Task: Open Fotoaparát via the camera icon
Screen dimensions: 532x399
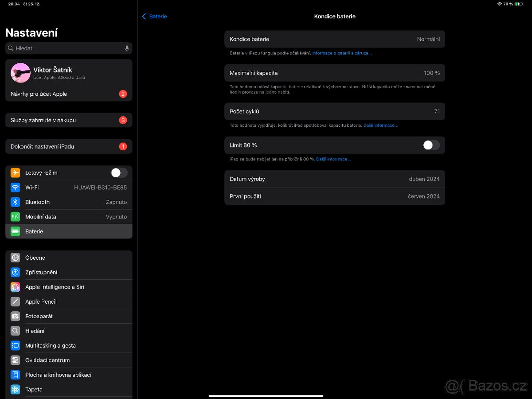Action: (15, 316)
